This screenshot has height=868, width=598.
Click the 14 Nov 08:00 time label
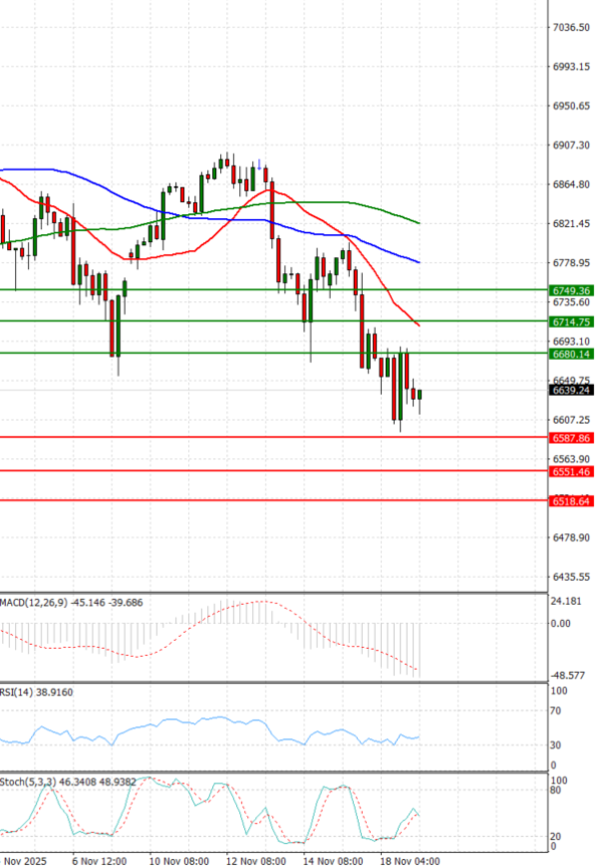[x=334, y=858]
